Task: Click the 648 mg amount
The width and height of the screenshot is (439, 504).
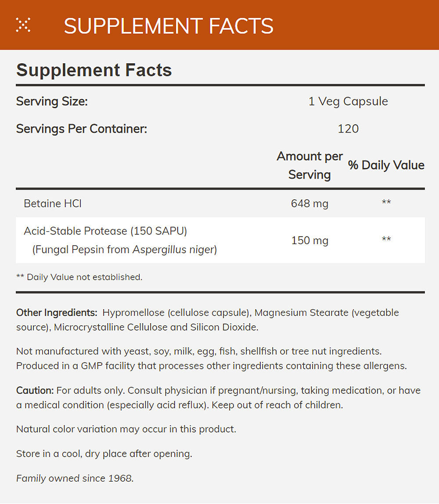Action: [x=309, y=203]
